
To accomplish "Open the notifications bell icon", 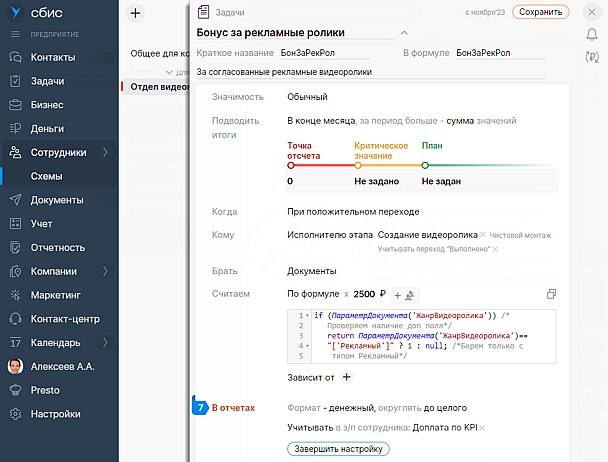I will pos(591,35).
